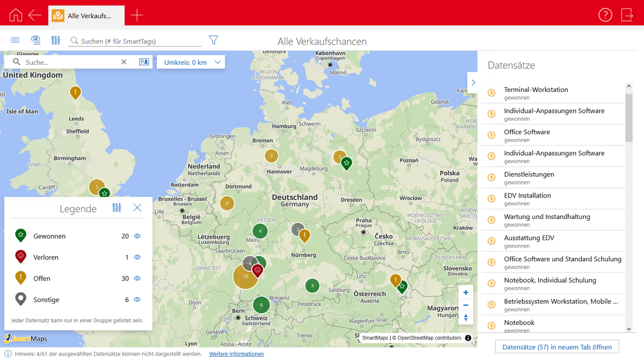Open Datensätze (57) in neuem Tab
Screen dimensions: 644x360
[x=557, y=346]
